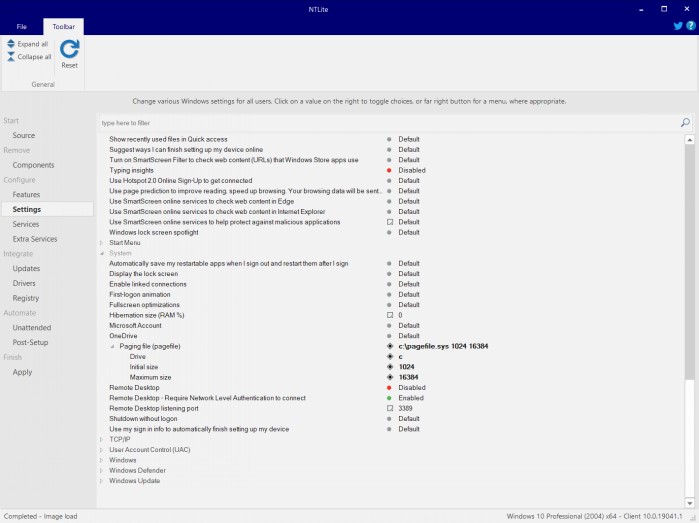The height and width of the screenshot is (523, 699).
Task: Click the 3389 listening port value
Action: 405,408
